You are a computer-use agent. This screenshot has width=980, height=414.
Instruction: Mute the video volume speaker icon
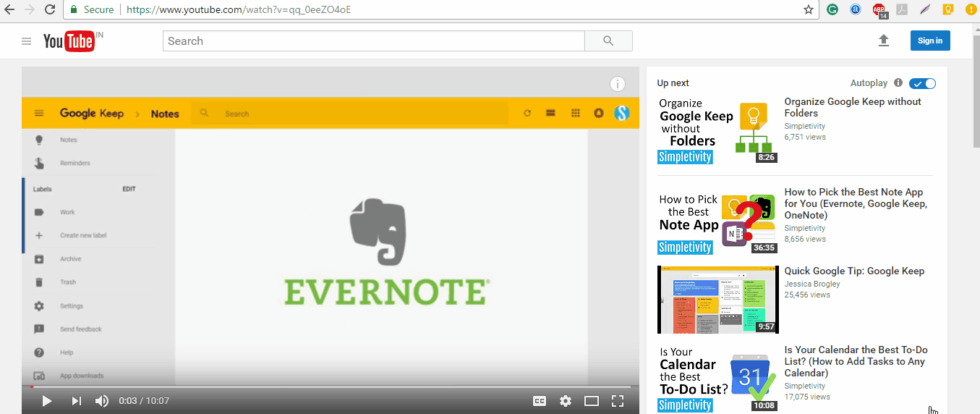pos(102,401)
